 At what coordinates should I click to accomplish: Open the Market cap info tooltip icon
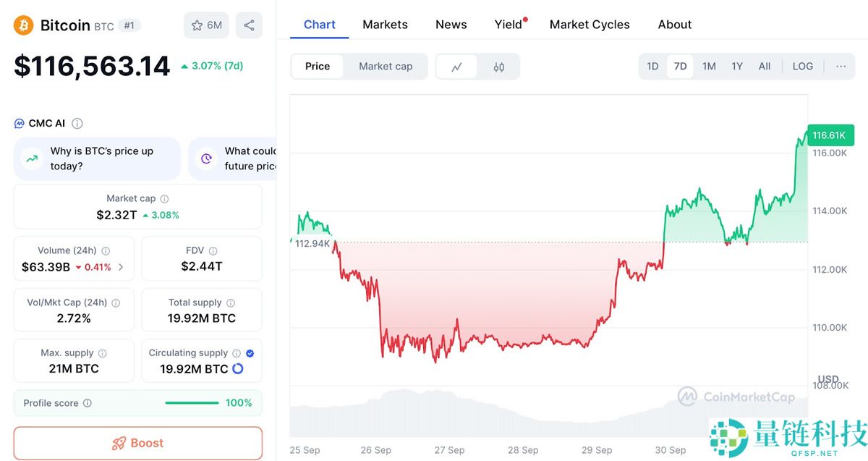click(x=163, y=198)
